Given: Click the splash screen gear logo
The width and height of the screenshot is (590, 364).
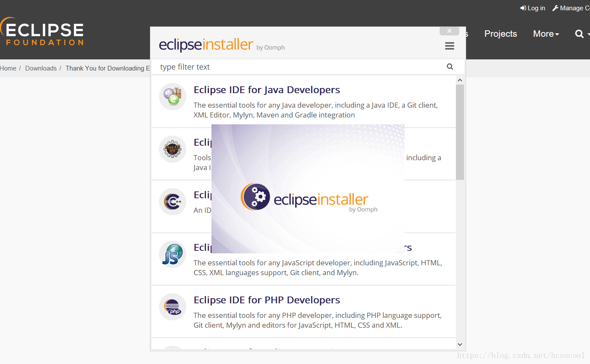Looking at the screenshot, I should pyautogui.click(x=255, y=197).
